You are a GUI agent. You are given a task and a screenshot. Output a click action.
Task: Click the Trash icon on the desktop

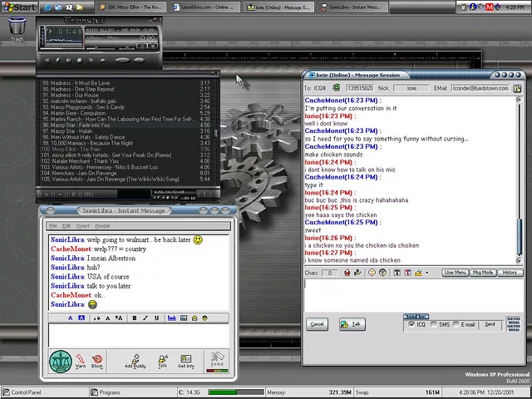click(17, 29)
